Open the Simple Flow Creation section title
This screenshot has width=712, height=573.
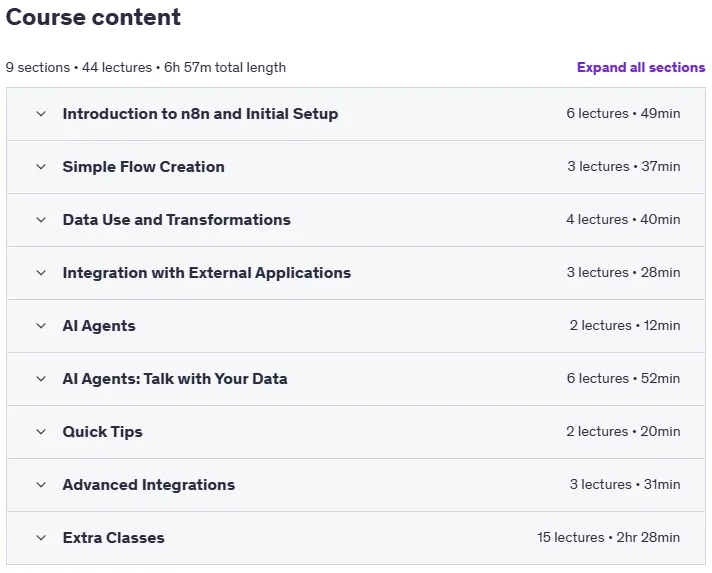coord(143,167)
